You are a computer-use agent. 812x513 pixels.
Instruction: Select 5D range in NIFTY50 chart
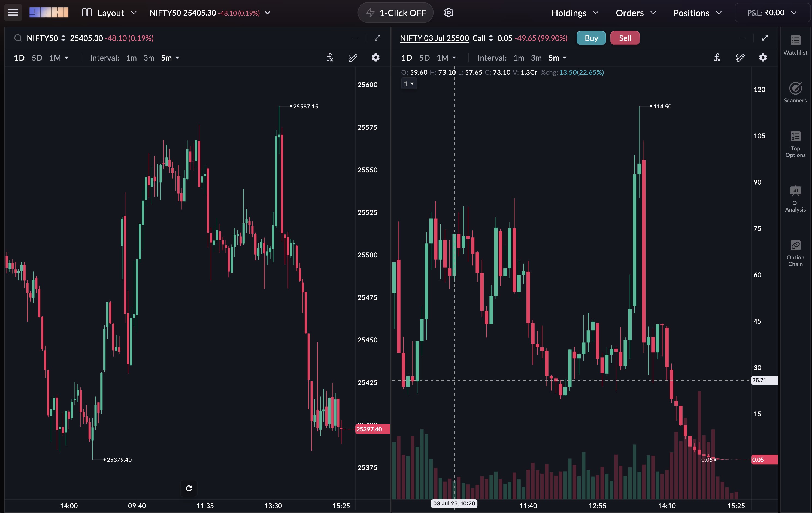37,58
